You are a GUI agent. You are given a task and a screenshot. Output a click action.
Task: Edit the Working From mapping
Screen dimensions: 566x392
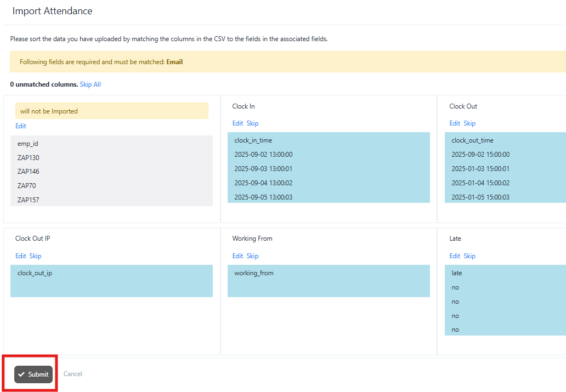click(x=237, y=256)
